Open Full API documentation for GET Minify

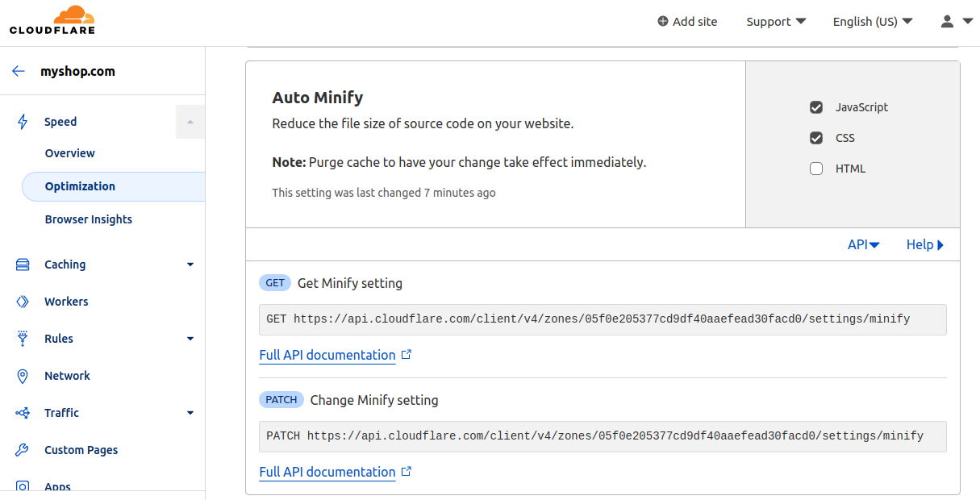click(x=327, y=355)
